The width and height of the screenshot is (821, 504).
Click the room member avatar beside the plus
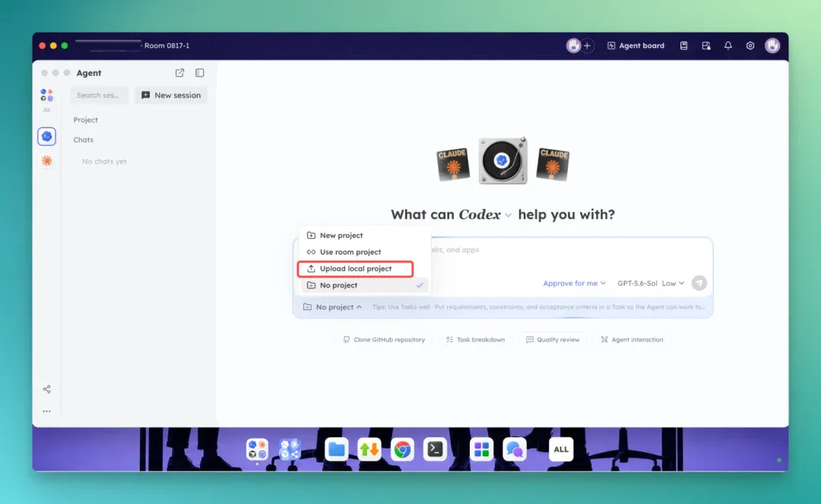coord(574,46)
